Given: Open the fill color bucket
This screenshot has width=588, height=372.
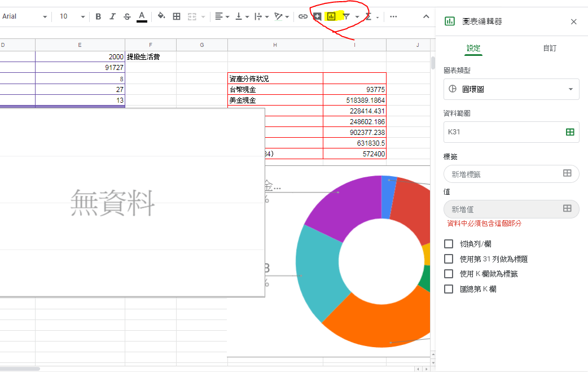Looking at the screenshot, I should tap(161, 16).
